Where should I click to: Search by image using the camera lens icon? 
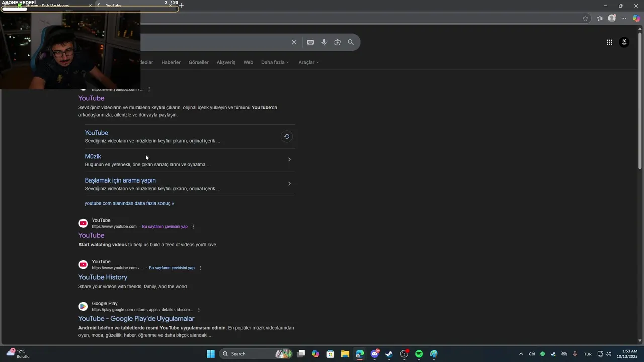pos(337,42)
